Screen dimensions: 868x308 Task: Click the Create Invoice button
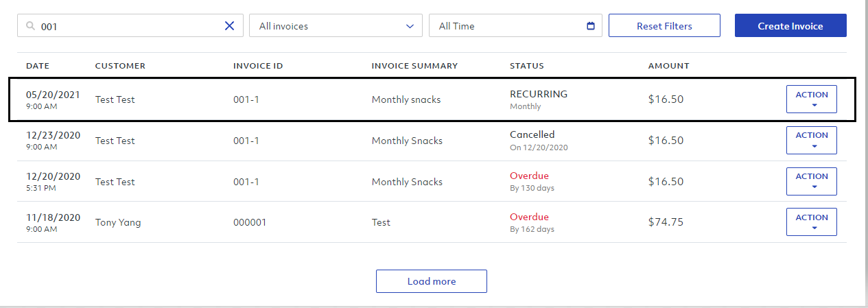790,26
